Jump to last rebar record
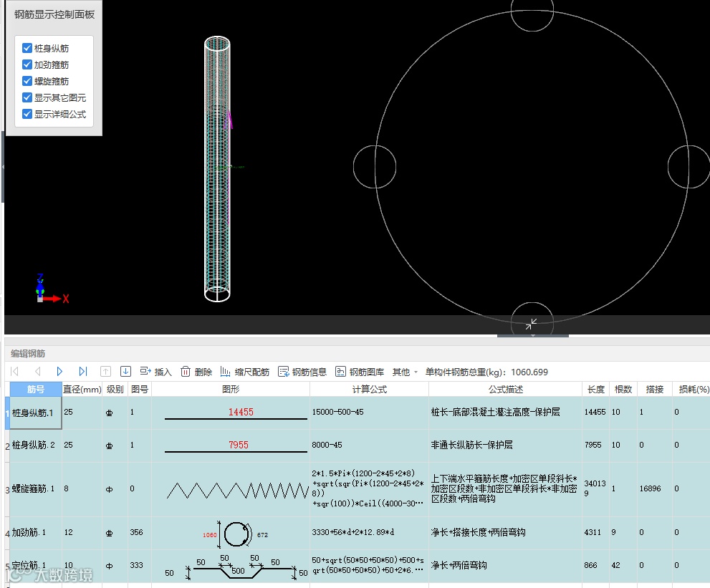 82,372
